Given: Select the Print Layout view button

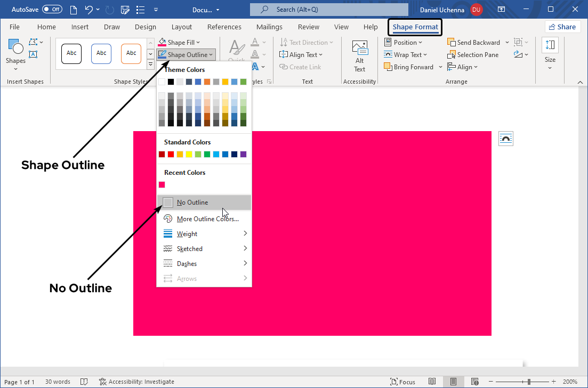Looking at the screenshot, I should click(453, 382).
